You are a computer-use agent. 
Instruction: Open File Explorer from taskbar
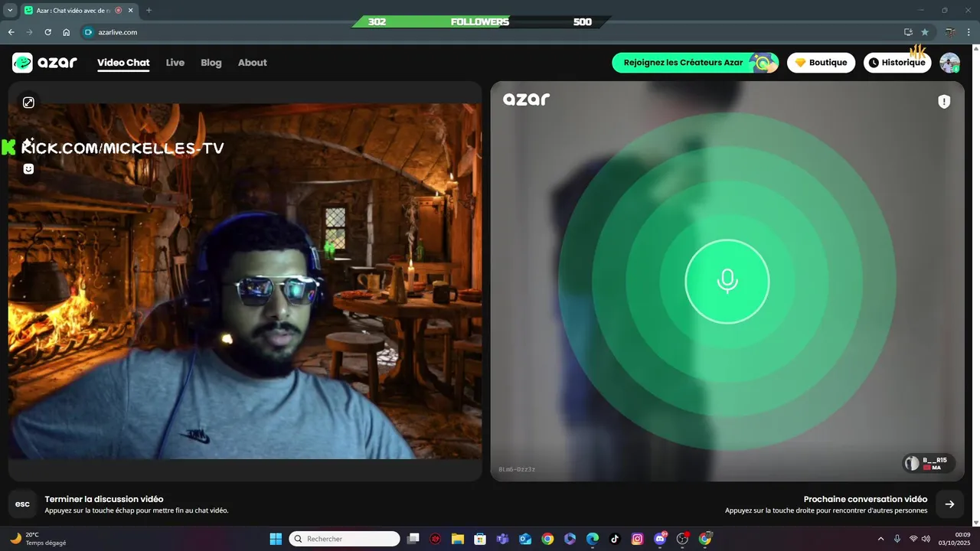pyautogui.click(x=458, y=539)
